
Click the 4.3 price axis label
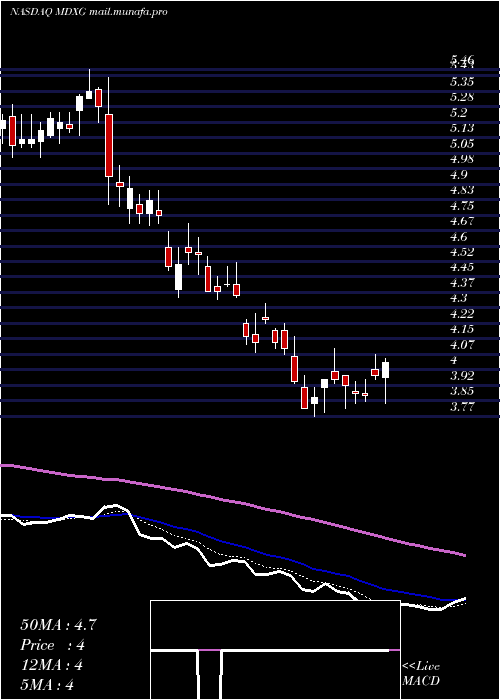(459, 298)
